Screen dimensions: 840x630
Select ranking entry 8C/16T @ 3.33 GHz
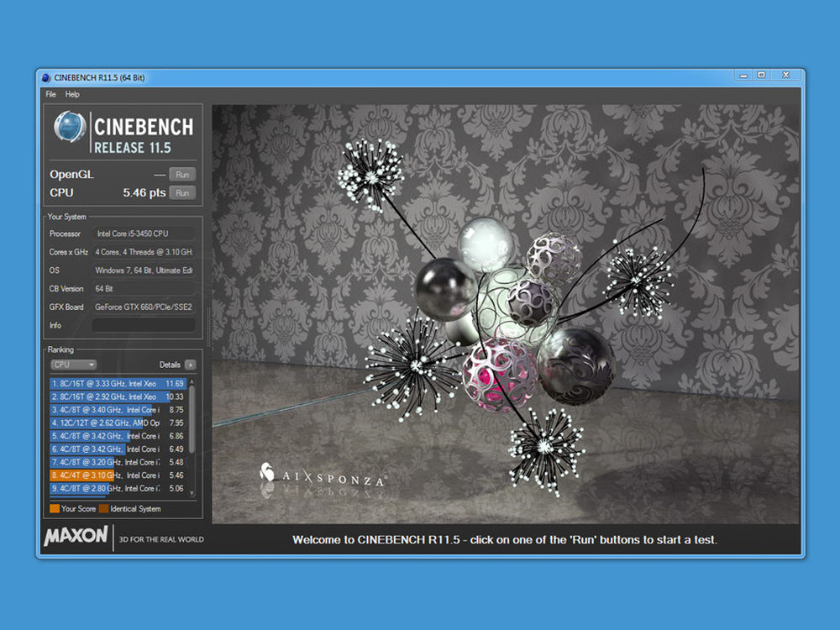[x=118, y=384]
